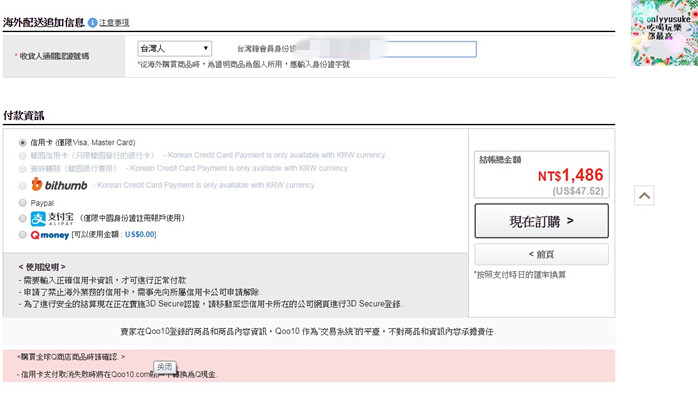Click the 收貨人通關認證號碼 label

click(x=54, y=56)
